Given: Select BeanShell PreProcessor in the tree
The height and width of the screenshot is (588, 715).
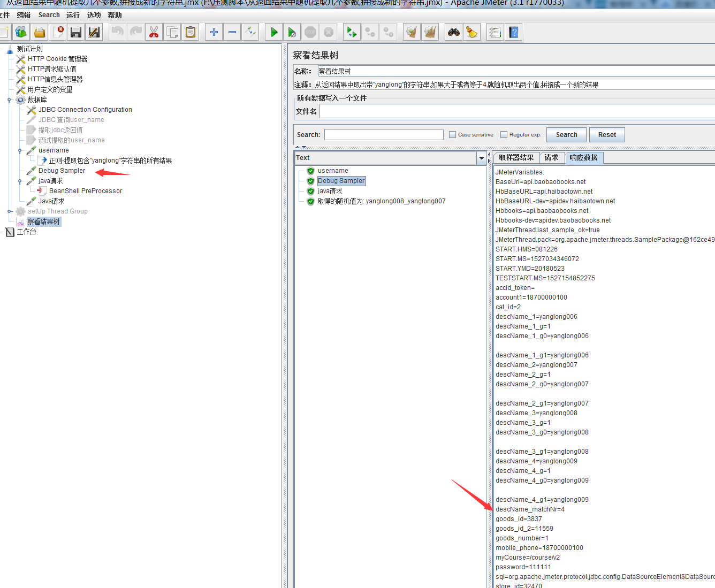Looking at the screenshot, I should [86, 191].
